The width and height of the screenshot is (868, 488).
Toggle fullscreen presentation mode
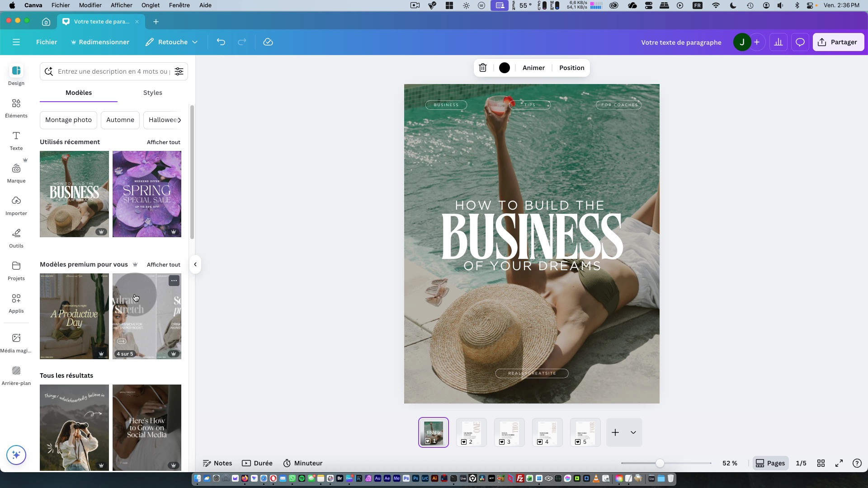coord(839,463)
